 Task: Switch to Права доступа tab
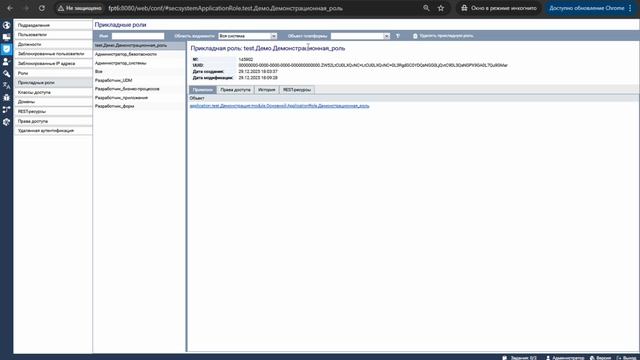click(235, 90)
